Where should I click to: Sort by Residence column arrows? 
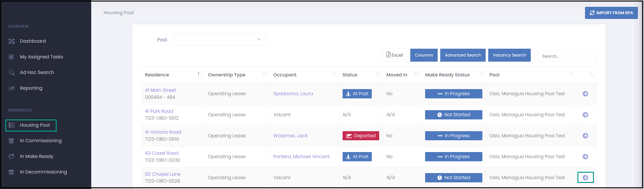200,75
